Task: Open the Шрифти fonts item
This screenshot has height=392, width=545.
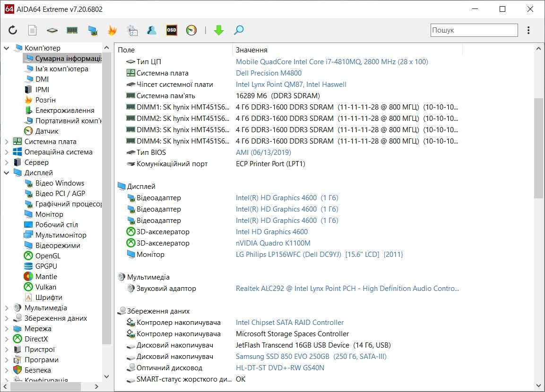Action: click(43, 298)
